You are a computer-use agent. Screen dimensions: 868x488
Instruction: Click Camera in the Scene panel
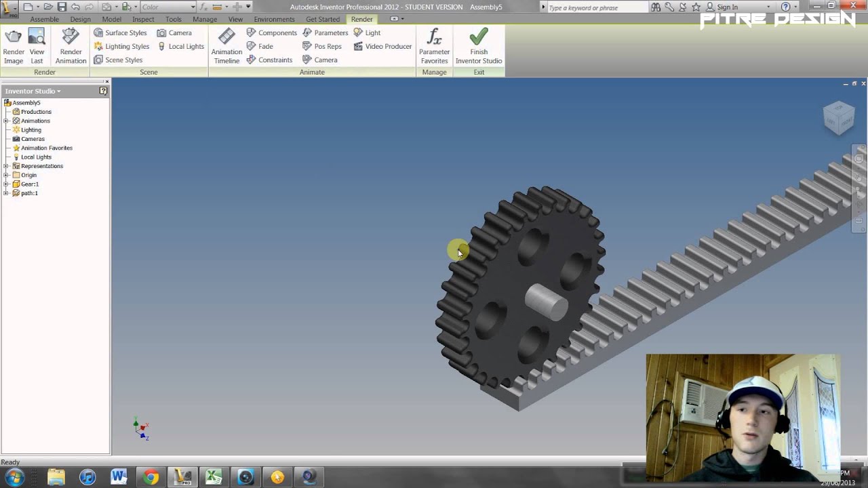pyautogui.click(x=174, y=33)
